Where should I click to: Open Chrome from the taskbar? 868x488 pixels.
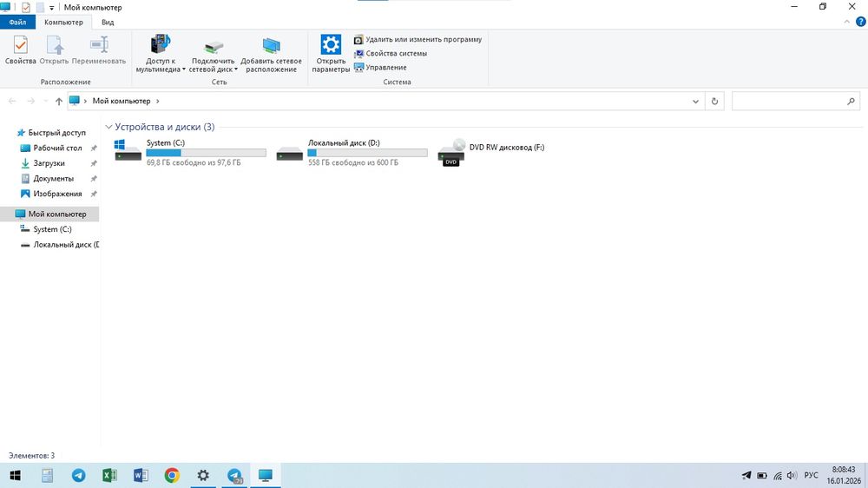click(x=172, y=475)
